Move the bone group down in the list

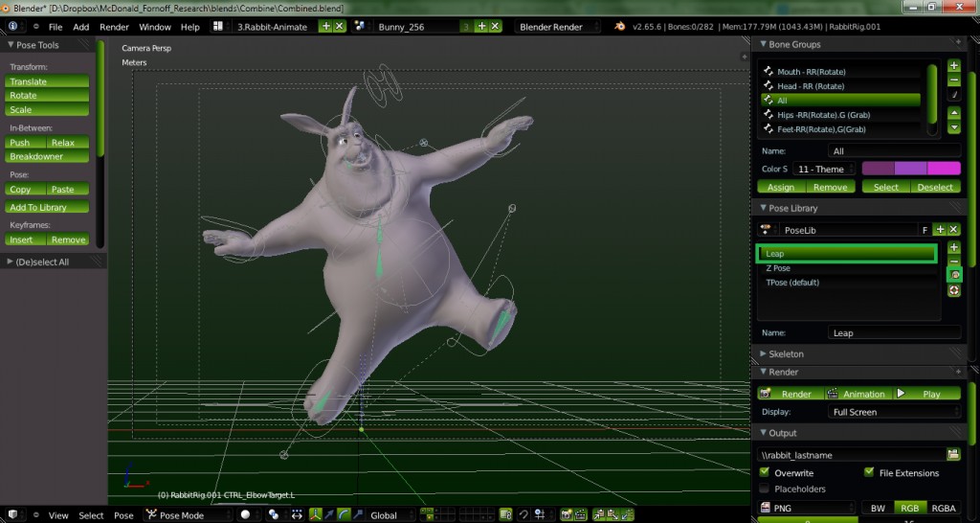pyautogui.click(x=954, y=127)
